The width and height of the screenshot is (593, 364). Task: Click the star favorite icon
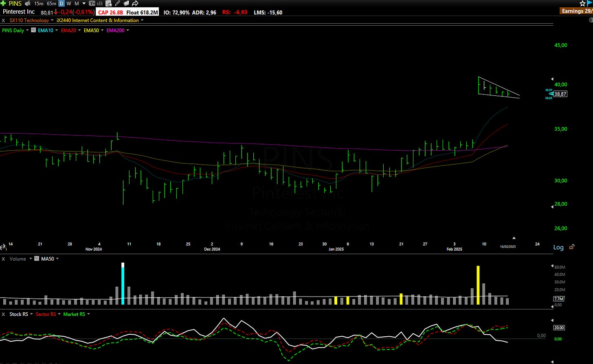pos(582,3)
